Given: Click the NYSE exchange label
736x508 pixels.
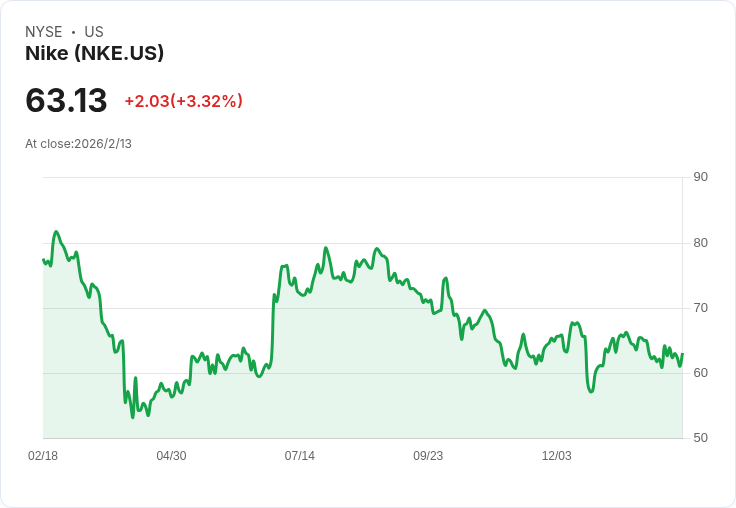Looking at the screenshot, I should [44, 32].
